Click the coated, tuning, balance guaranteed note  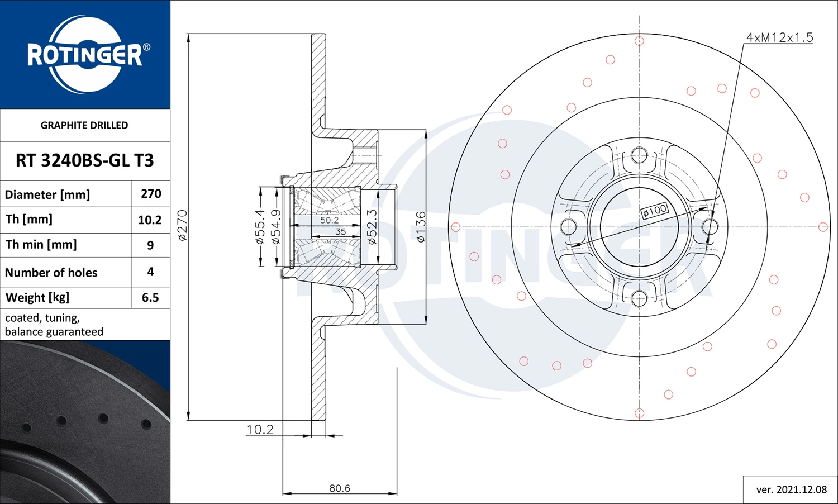point(54,325)
